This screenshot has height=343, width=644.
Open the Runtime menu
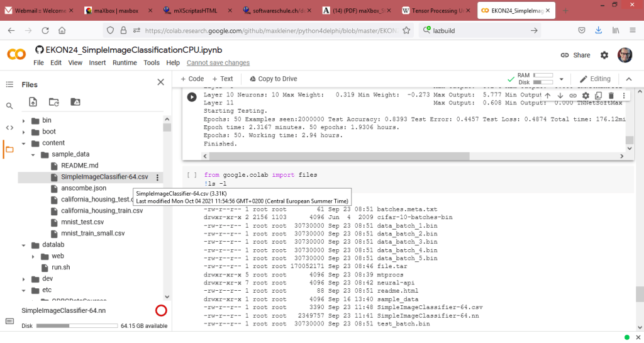tap(125, 63)
